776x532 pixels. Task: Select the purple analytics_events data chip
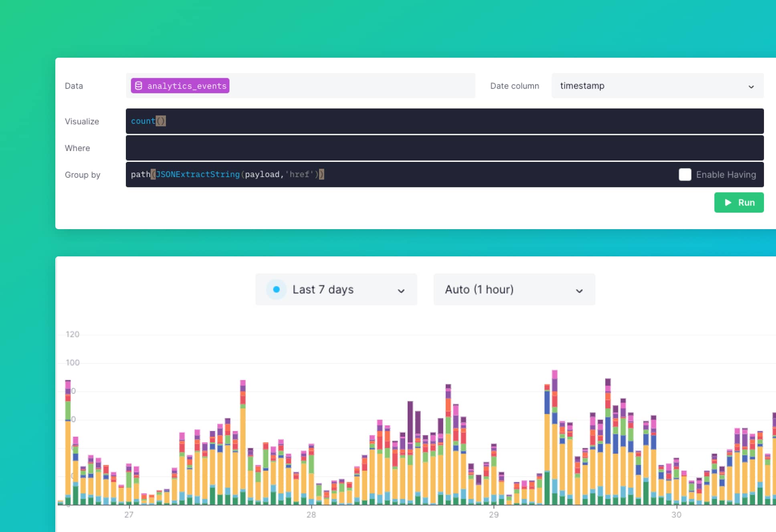(180, 85)
